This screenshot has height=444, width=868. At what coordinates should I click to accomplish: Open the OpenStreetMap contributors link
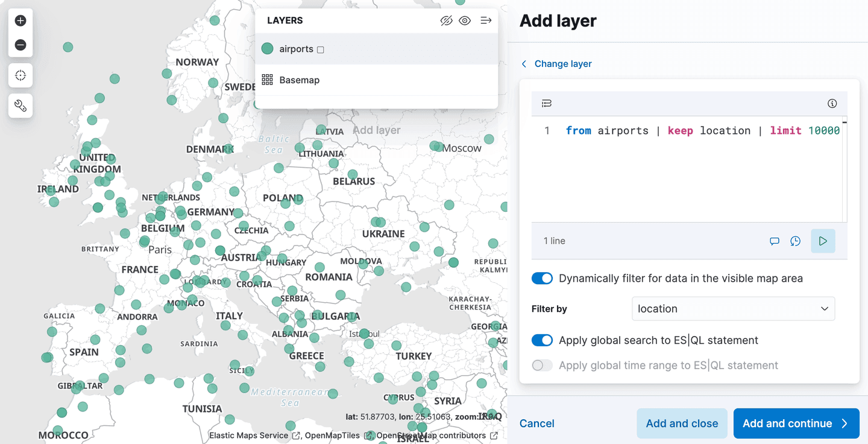coord(430,435)
